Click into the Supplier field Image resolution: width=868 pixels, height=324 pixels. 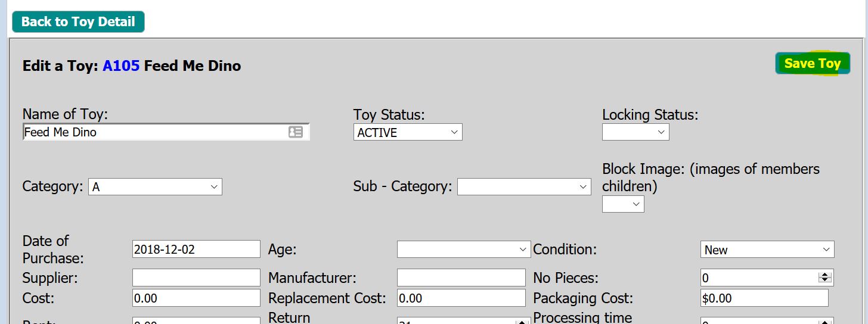click(196, 278)
